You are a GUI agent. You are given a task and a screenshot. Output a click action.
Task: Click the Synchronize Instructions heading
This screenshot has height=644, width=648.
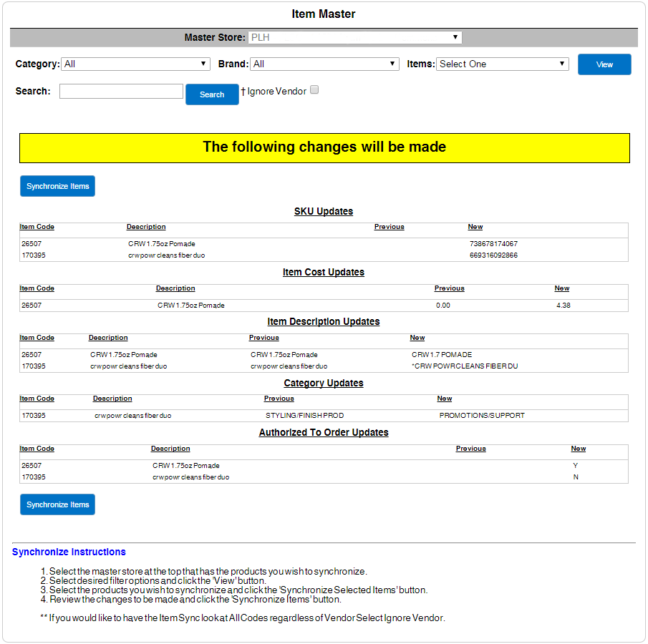(x=69, y=552)
